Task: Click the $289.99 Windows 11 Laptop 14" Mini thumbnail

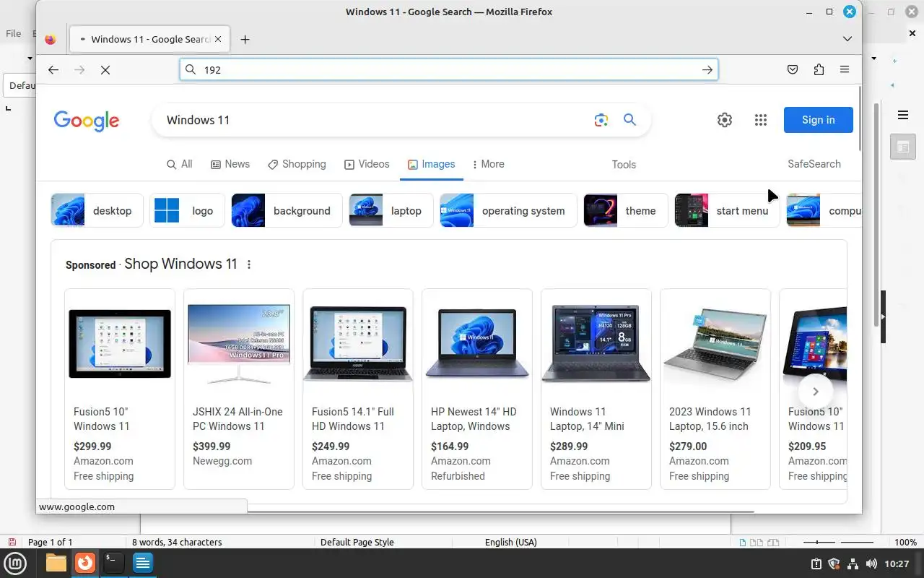Action: coord(596,344)
